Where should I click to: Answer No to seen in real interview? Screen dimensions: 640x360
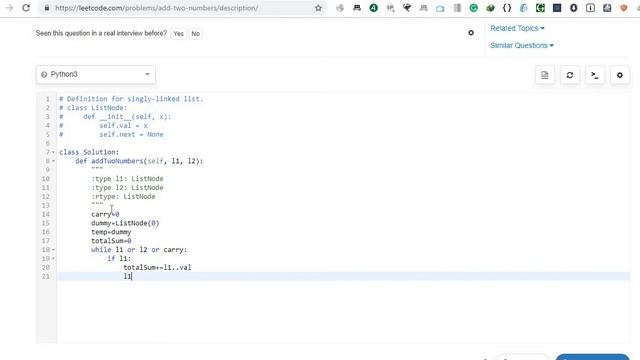196,34
